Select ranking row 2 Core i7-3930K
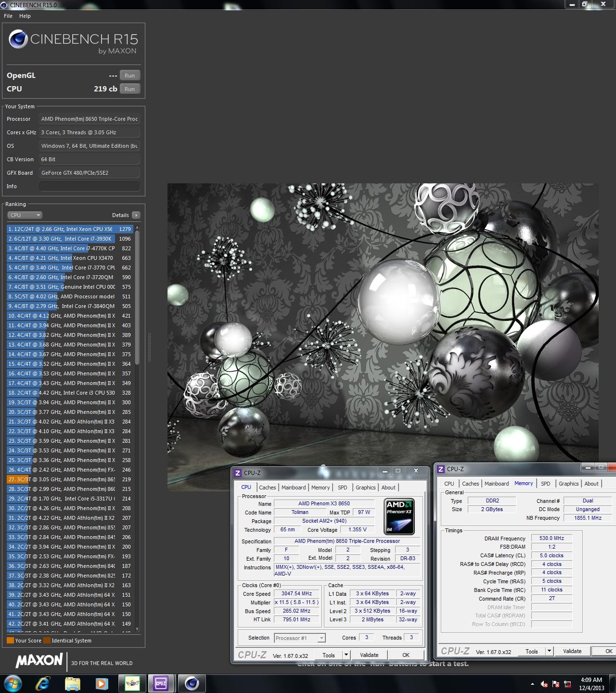616x693 pixels. tap(70, 239)
